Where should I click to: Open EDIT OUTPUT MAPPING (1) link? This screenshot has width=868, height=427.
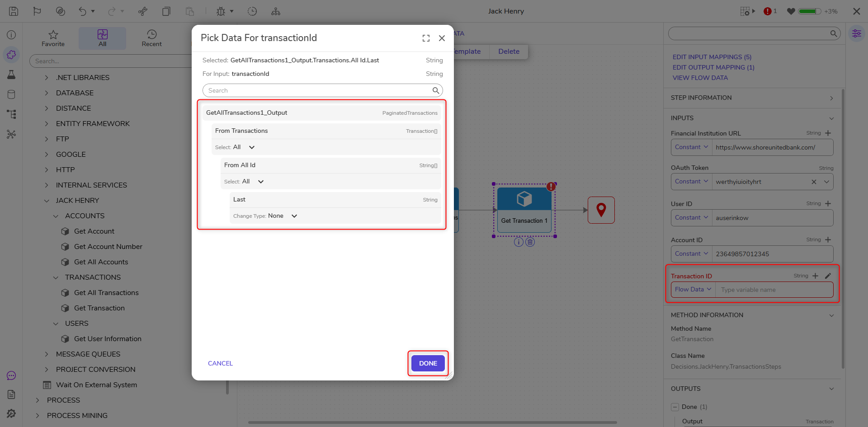pos(713,67)
